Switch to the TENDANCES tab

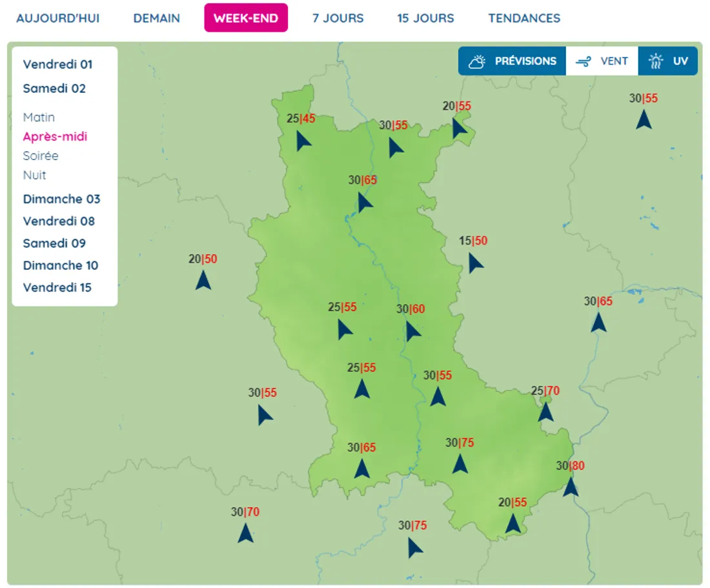tap(524, 18)
